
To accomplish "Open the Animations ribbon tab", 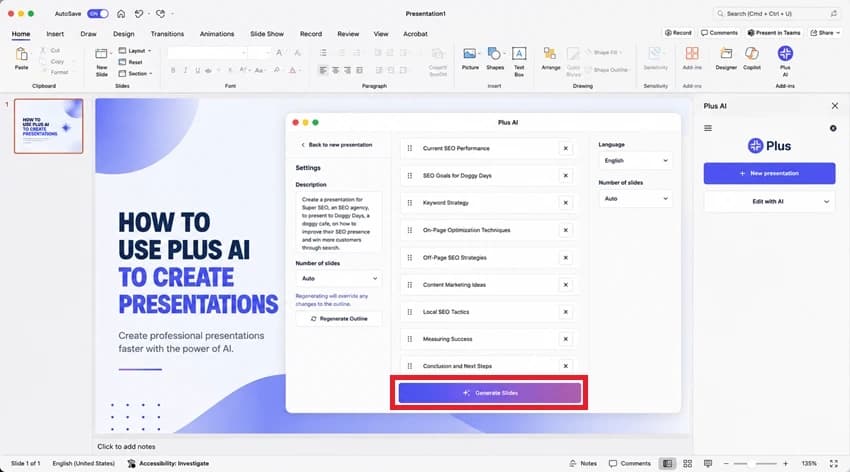I will (x=217, y=34).
